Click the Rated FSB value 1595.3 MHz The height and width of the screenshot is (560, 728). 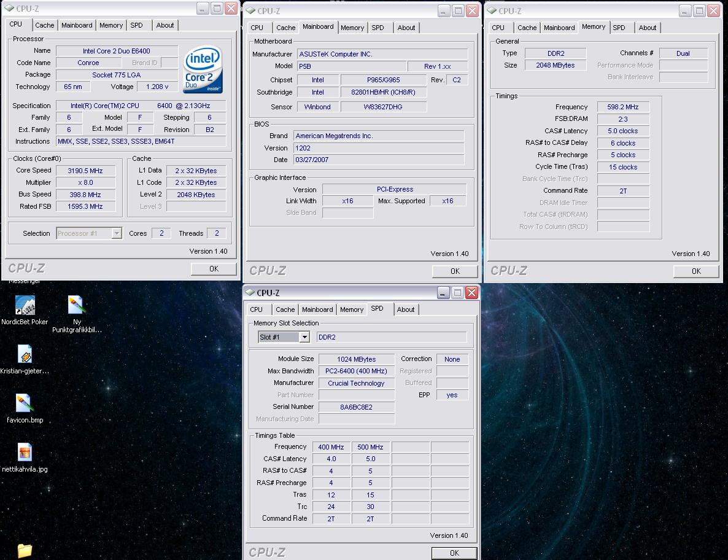[85, 206]
